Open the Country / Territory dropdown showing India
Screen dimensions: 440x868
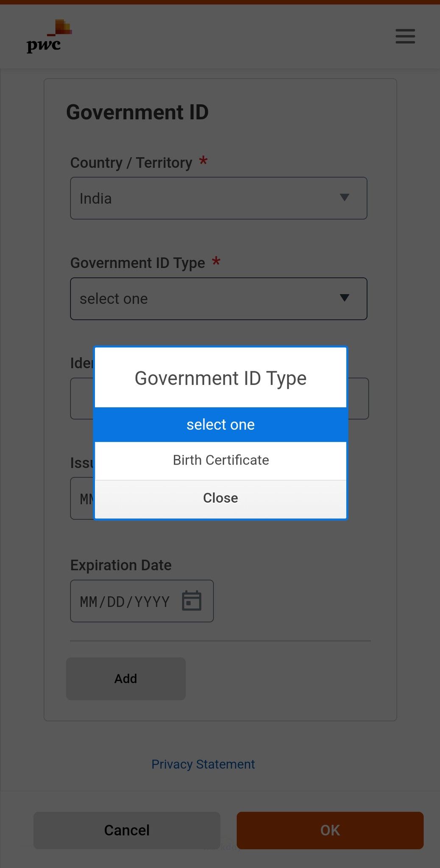218,198
